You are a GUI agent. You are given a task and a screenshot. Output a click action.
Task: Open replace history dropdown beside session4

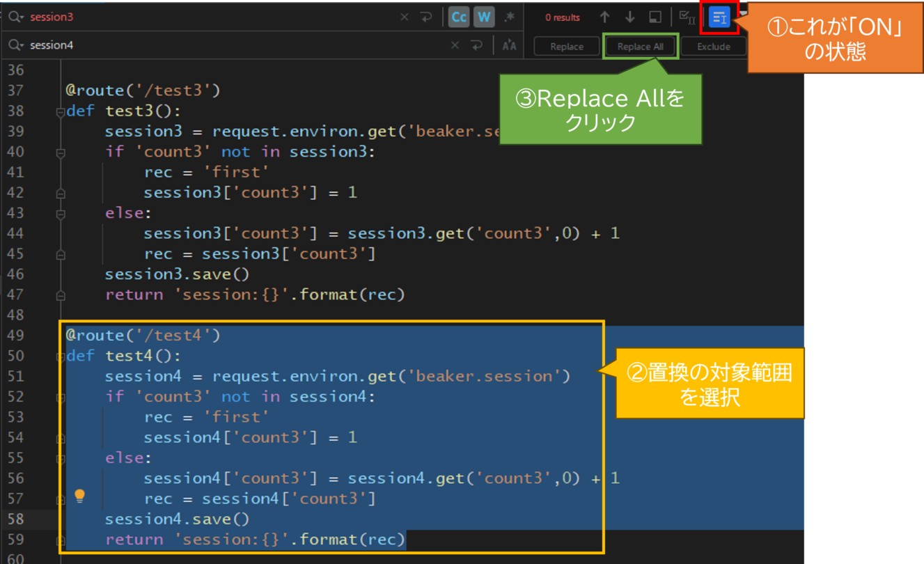15,45
